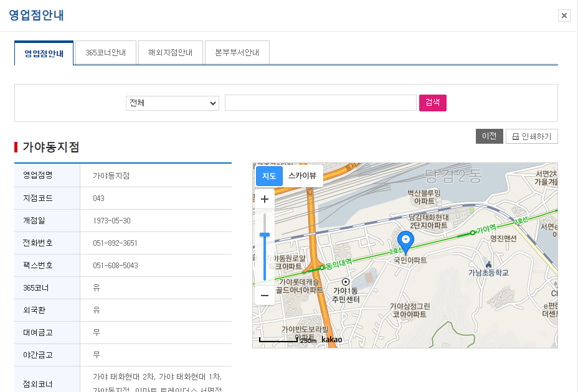Image resolution: width=578 pixels, height=392 pixels.
Task: Click the 국민아파트 label on map
Action: [x=410, y=260]
